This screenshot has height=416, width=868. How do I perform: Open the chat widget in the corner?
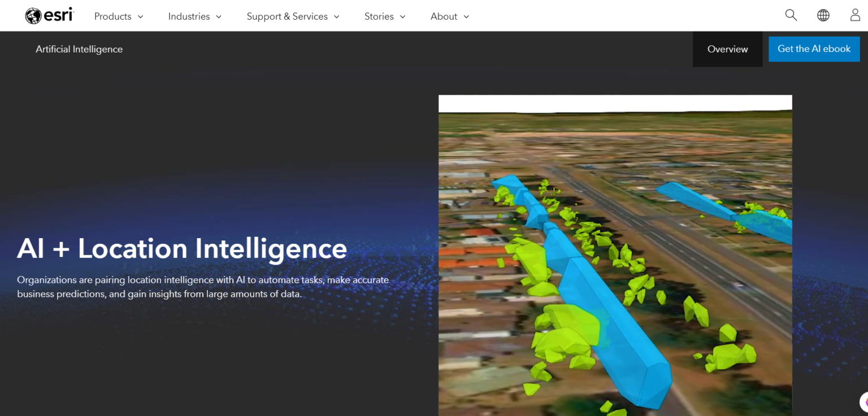tap(863, 402)
